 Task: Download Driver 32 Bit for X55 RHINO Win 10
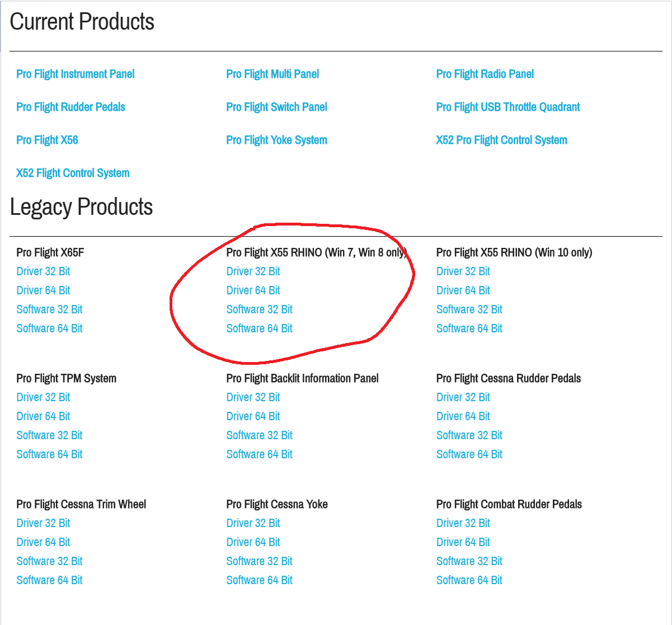pyautogui.click(x=463, y=271)
